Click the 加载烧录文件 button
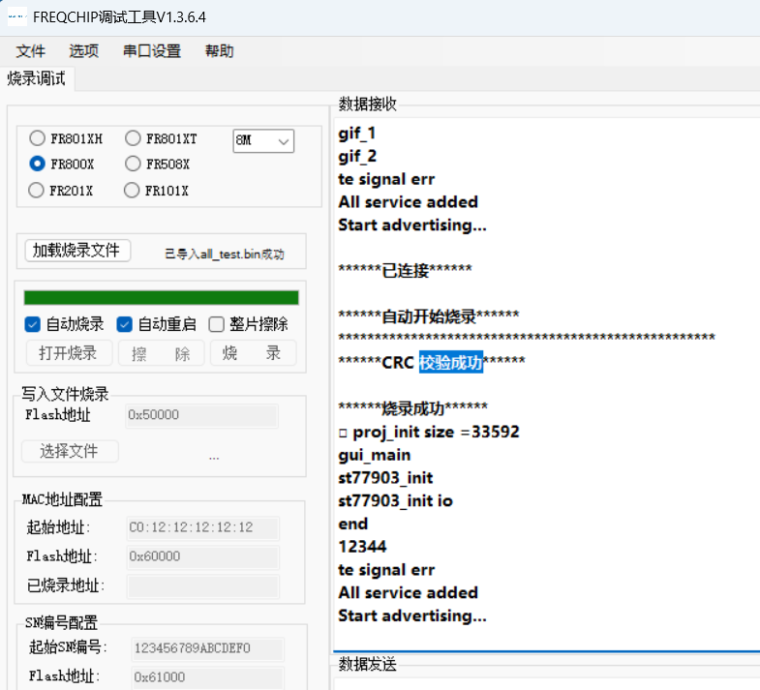Viewport: 760px width, 690px height. click(x=77, y=251)
